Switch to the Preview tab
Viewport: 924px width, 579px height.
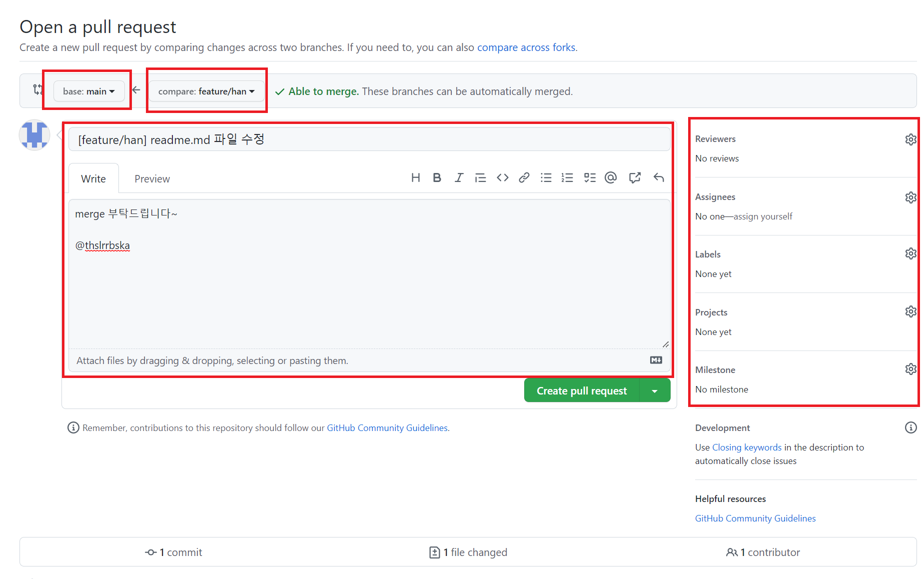[152, 178]
